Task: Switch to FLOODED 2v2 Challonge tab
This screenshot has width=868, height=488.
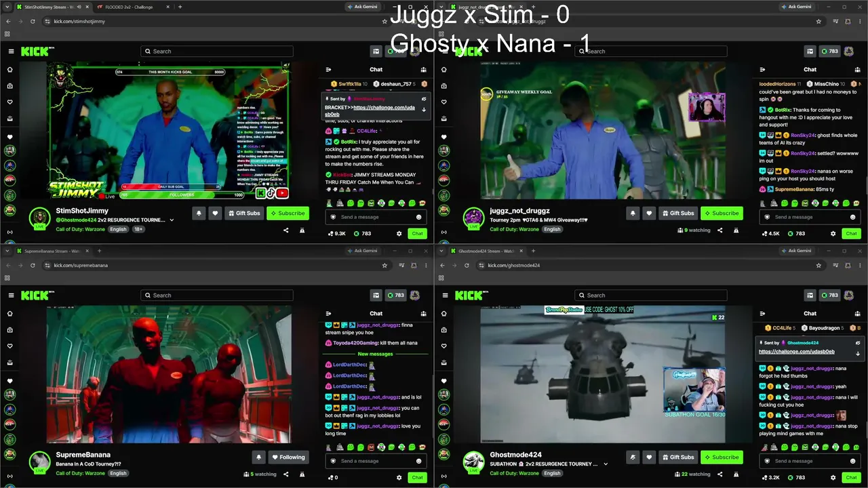Action: coord(133,7)
